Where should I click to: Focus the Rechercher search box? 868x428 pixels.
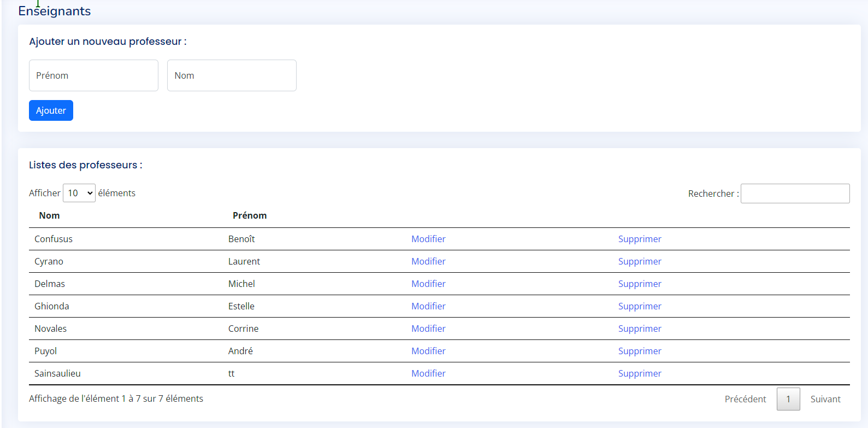pos(795,194)
